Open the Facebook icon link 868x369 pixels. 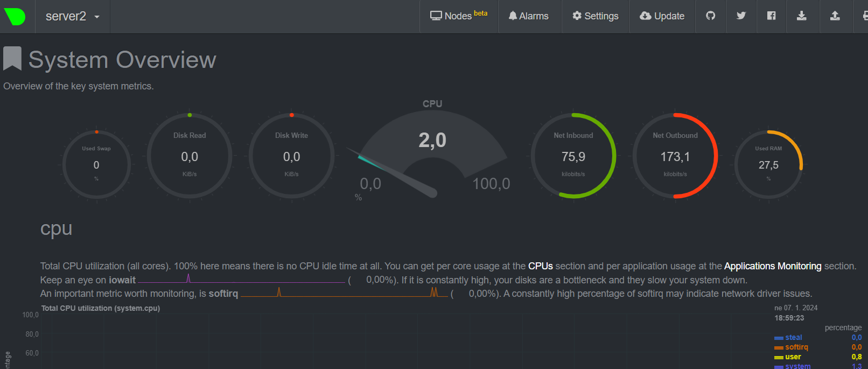771,16
